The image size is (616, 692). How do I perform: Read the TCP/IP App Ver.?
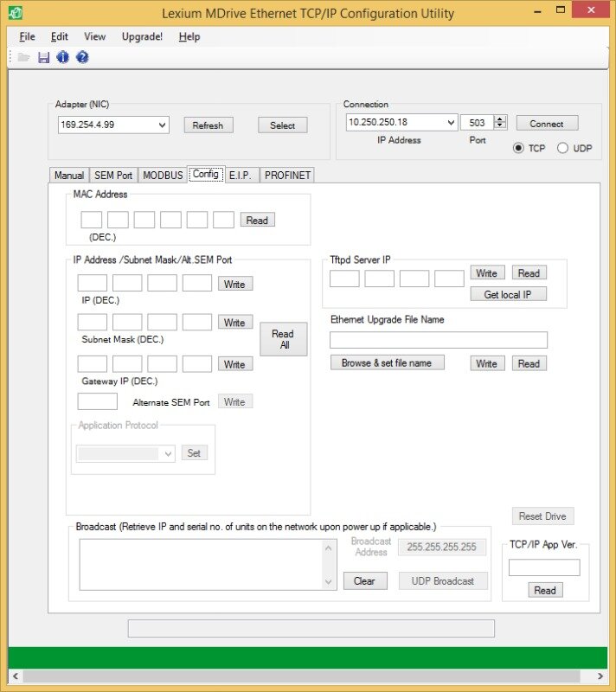(545, 590)
